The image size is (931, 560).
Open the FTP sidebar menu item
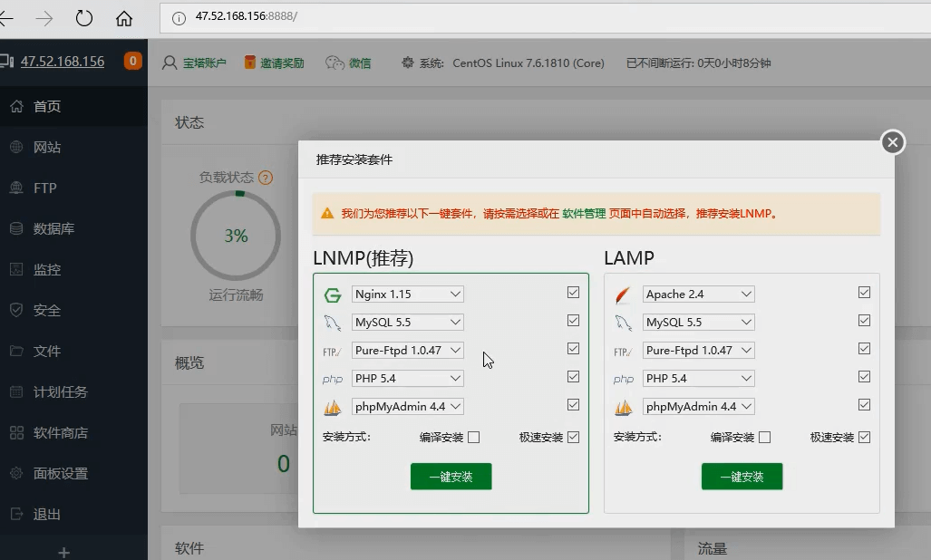(73, 188)
